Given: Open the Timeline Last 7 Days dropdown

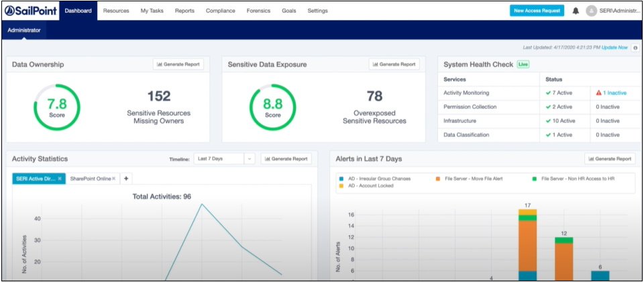Looking at the screenshot, I should click(x=224, y=158).
